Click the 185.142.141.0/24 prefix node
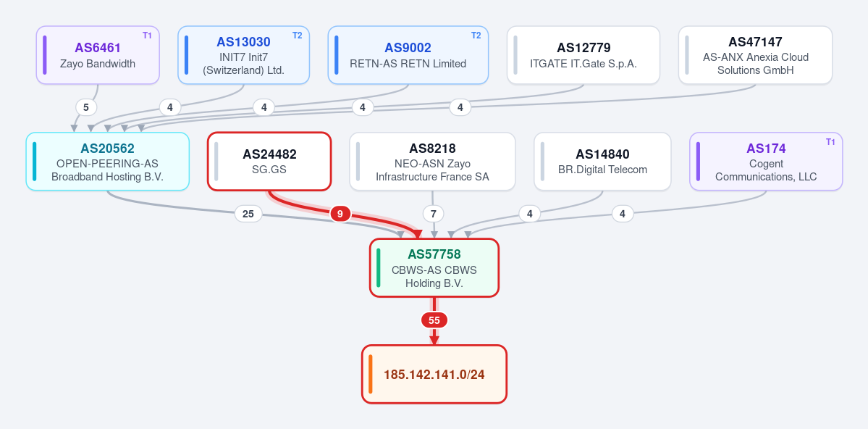The image size is (868, 429). (x=434, y=374)
